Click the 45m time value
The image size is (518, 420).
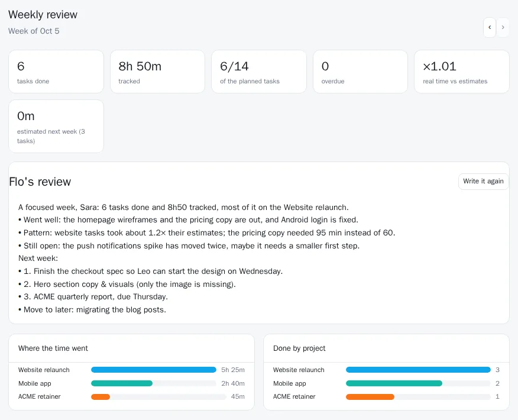pyautogui.click(x=238, y=396)
